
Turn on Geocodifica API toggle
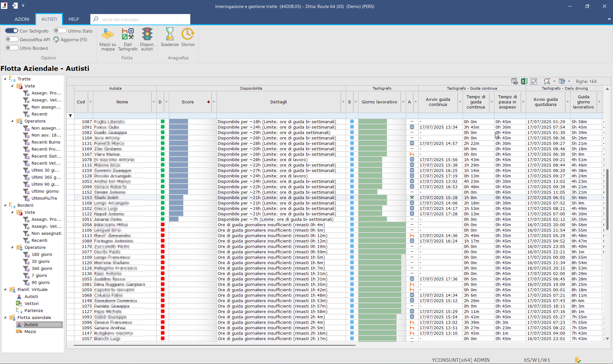point(11,39)
